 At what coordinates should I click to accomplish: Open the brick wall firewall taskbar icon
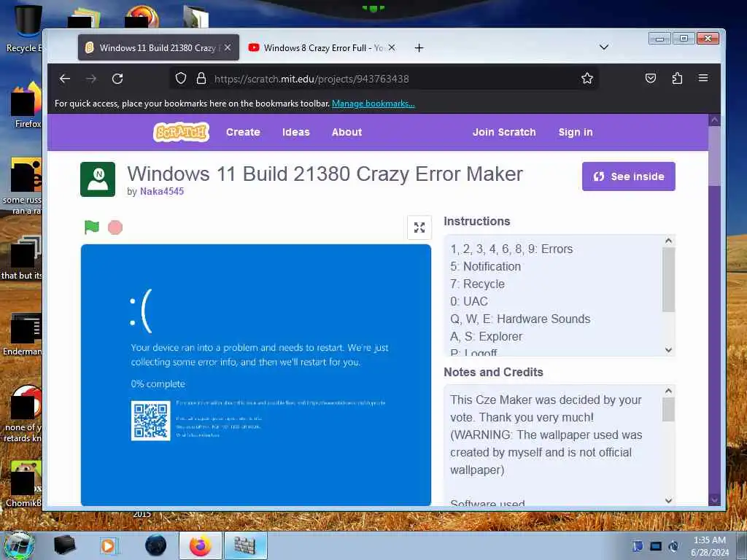tap(245, 545)
